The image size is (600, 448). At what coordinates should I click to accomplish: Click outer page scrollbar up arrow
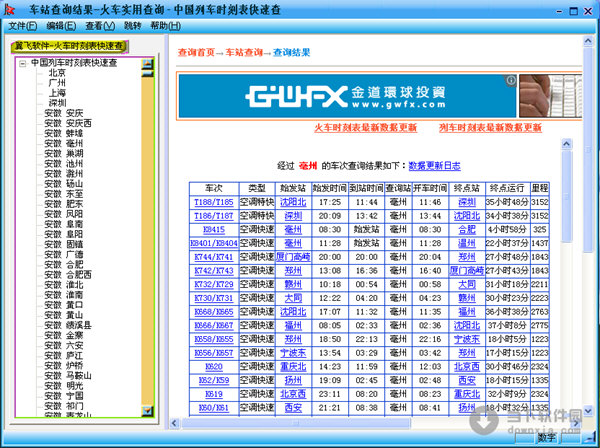588,41
